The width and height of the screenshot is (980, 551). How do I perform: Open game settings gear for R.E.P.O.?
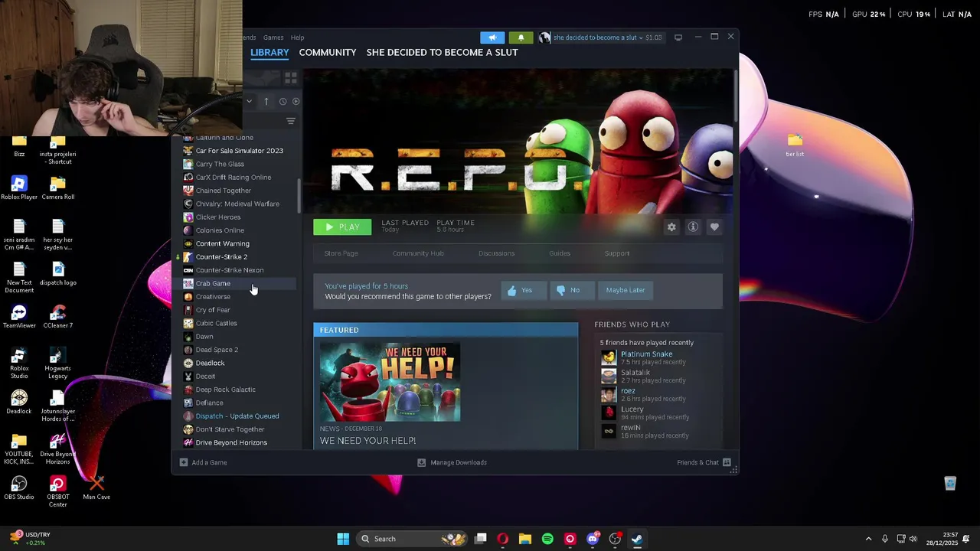671,227
